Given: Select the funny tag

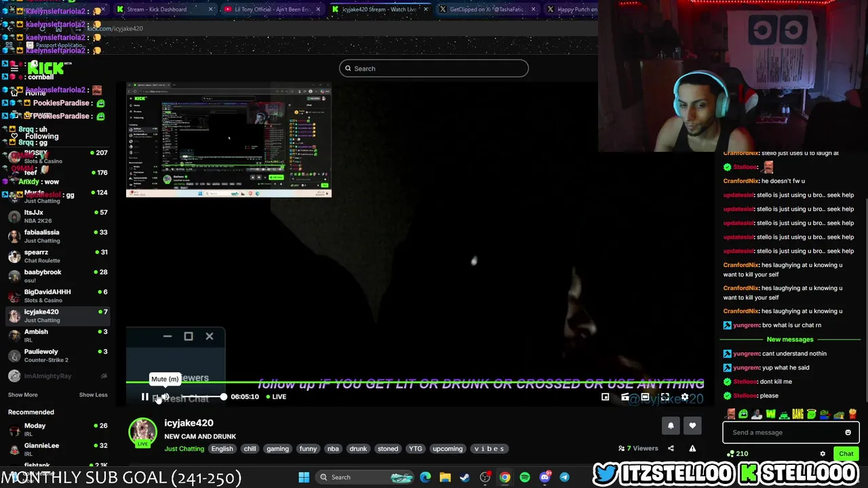Looking at the screenshot, I should [x=308, y=449].
